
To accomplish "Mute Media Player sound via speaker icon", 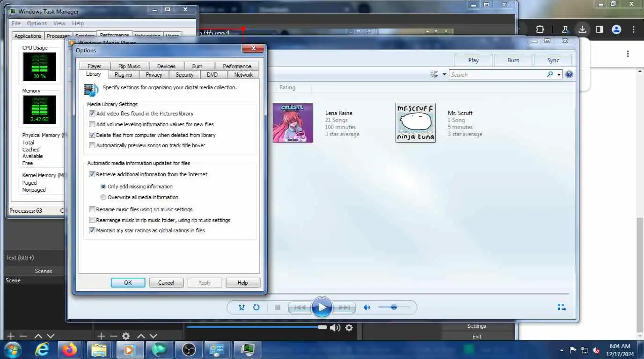I will coord(367,308).
